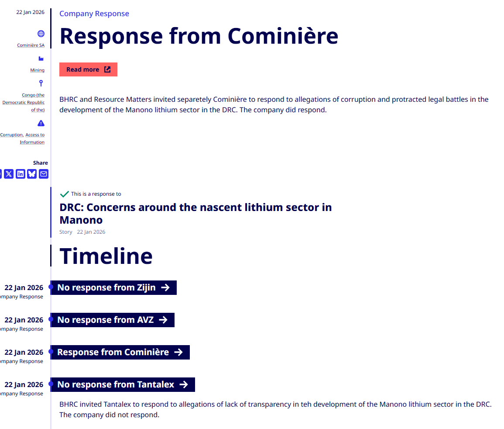Share the page via email
Viewport: 504px width, 429px height.
(44, 174)
